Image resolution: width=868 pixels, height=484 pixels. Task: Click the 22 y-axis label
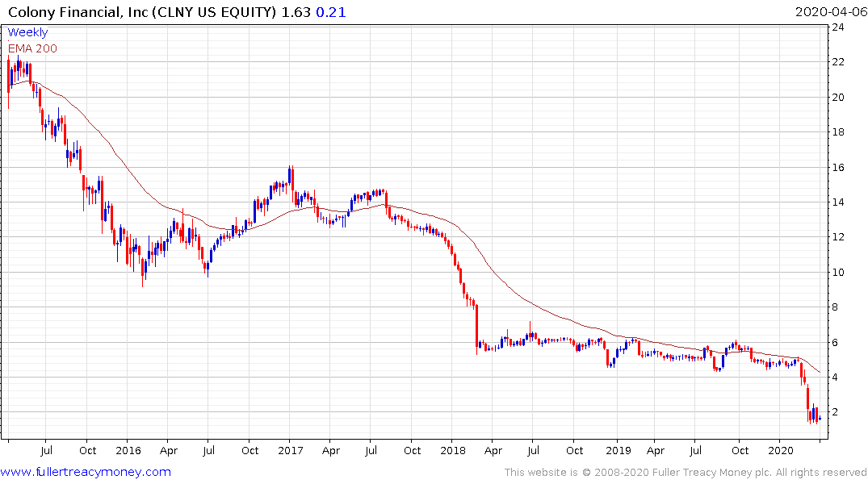(x=838, y=62)
